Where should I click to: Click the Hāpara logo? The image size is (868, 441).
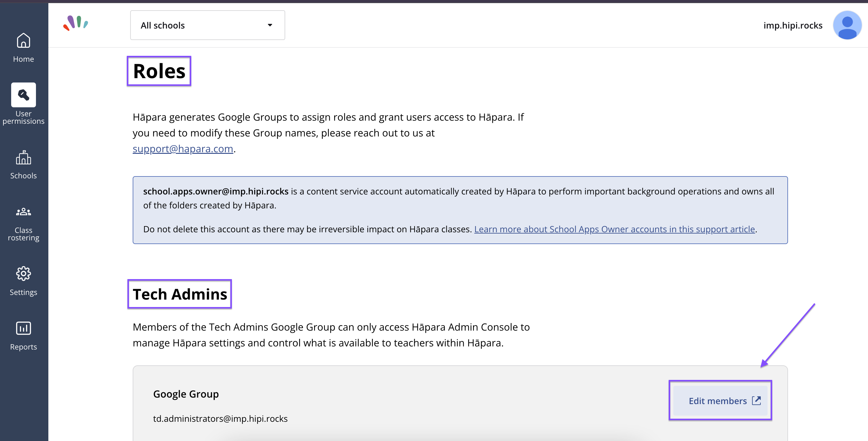(x=75, y=23)
